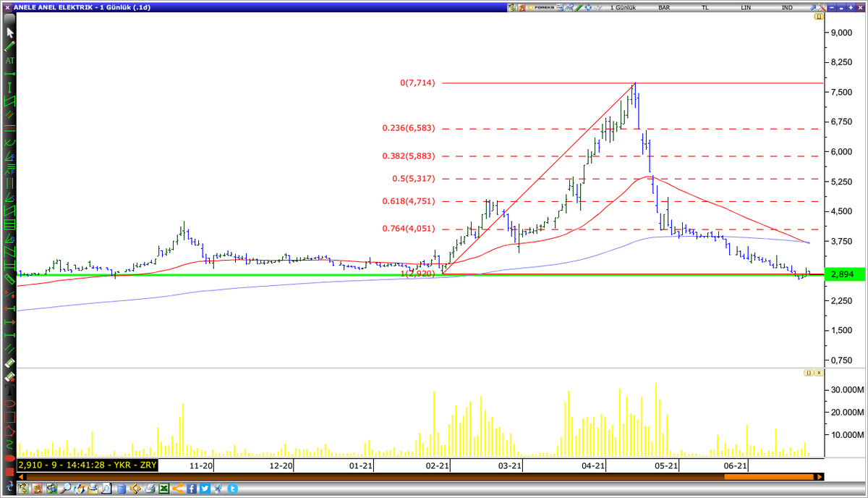Click the blue four-way move icon
Viewport: 868px width, 498px height.
point(588,7)
